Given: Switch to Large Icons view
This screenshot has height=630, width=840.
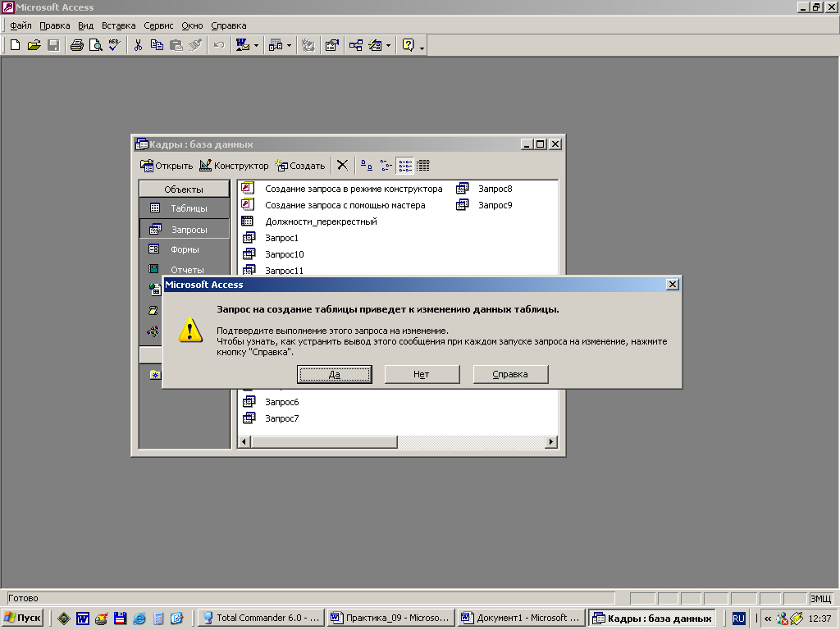Looking at the screenshot, I should [367, 165].
